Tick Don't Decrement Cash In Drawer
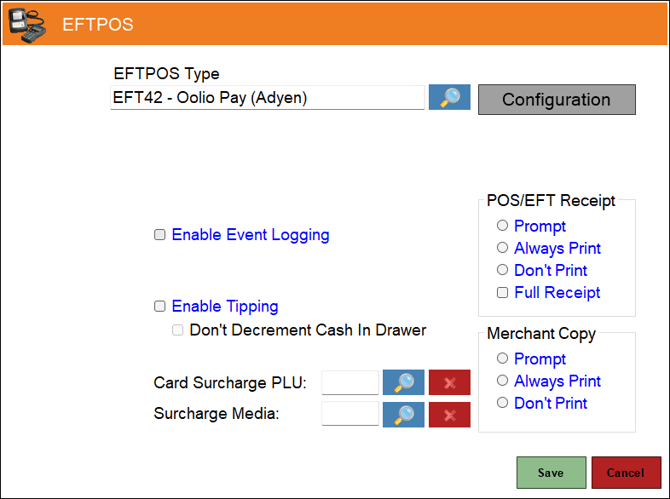This screenshot has height=499, width=670. [178, 330]
